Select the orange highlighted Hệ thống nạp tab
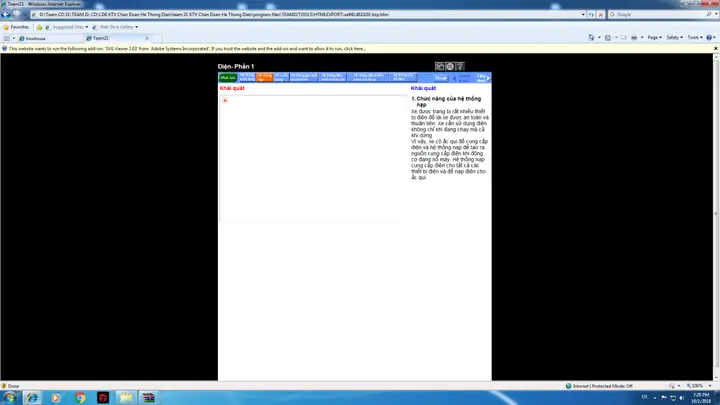This screenshot has height=405, width=720. [x=264, y=78]
